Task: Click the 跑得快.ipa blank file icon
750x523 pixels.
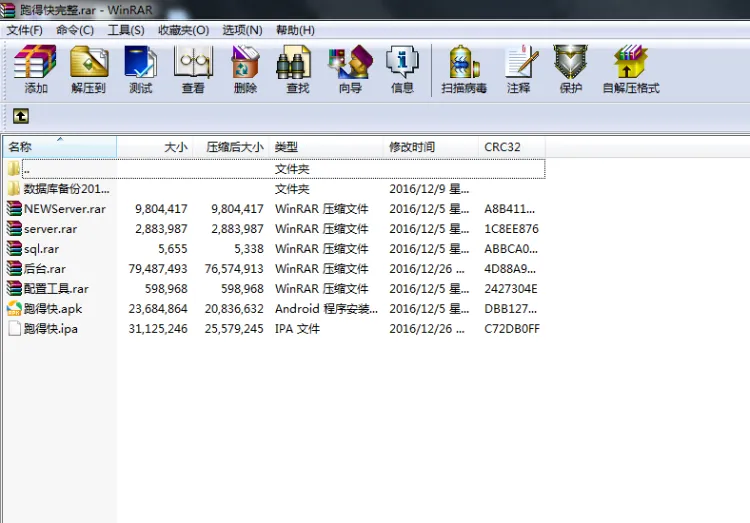Action: (14, 329)
